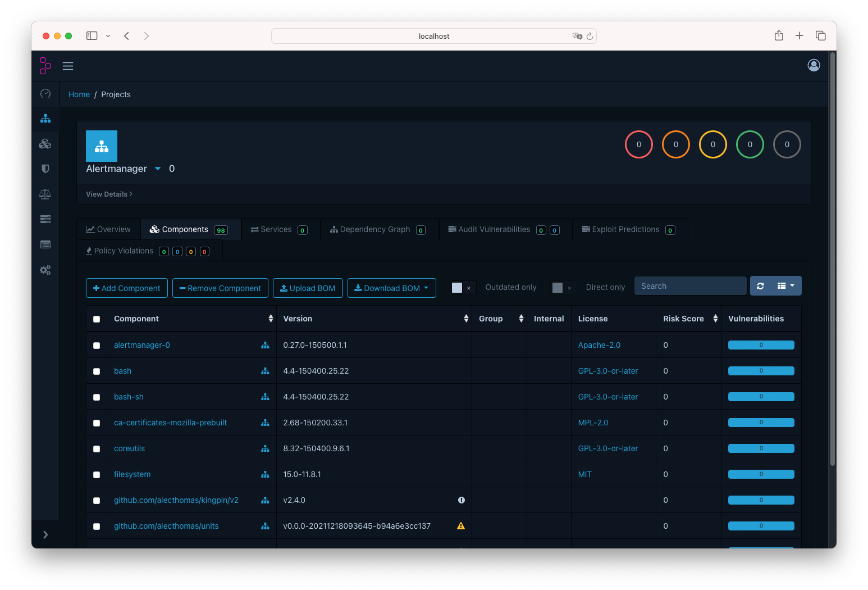The height and width of the screenshot is (590, 868).
Task: Open Projects from sidebar sitemap icon
Action: click(x=45, y=119)
